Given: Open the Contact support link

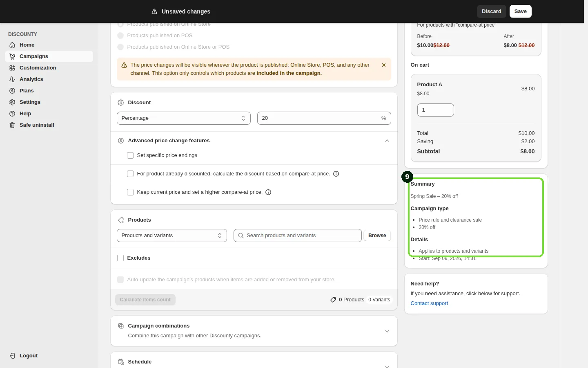Looking at the screenshot, I should tap(429, 303).
